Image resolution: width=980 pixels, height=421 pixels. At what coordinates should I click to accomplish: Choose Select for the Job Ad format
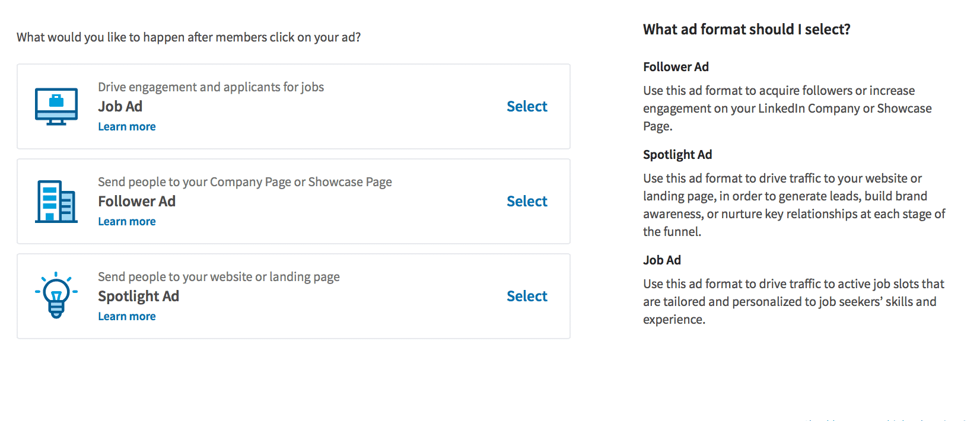pos(527,106)
